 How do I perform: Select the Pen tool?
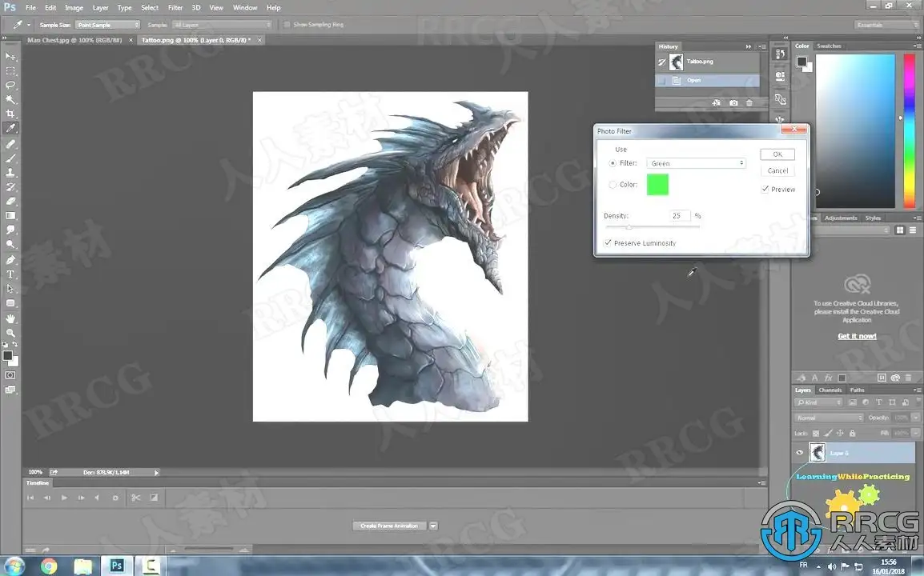point(10,260)
